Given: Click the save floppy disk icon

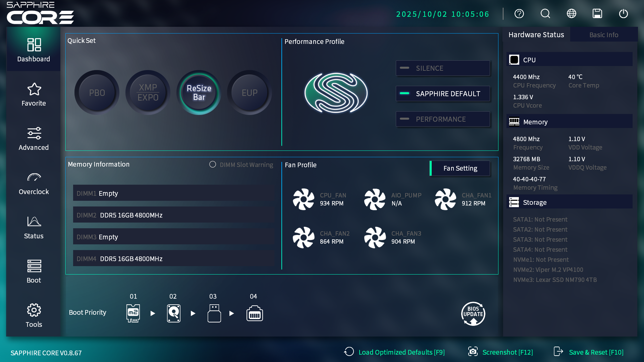Looking at the screenshot, I should pyautogui.click(x=597, y=14).
